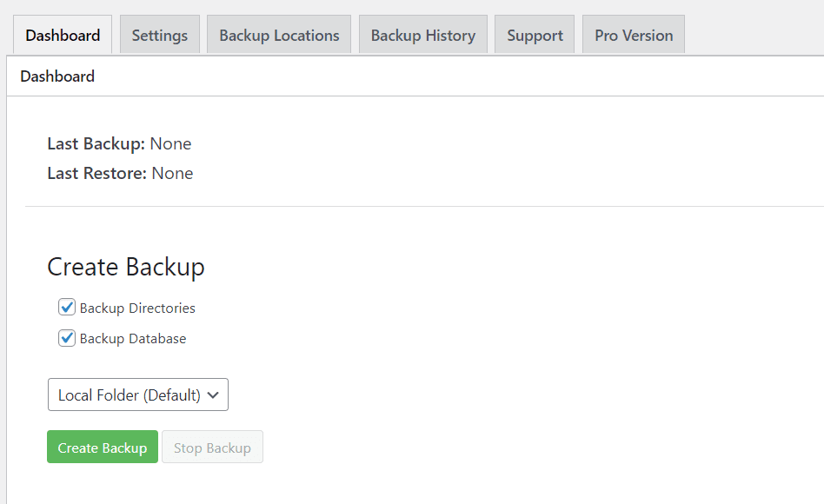This screenshot has width=824, height=504.
Task: Click the Last Restore status line
Action: point(119,173)
